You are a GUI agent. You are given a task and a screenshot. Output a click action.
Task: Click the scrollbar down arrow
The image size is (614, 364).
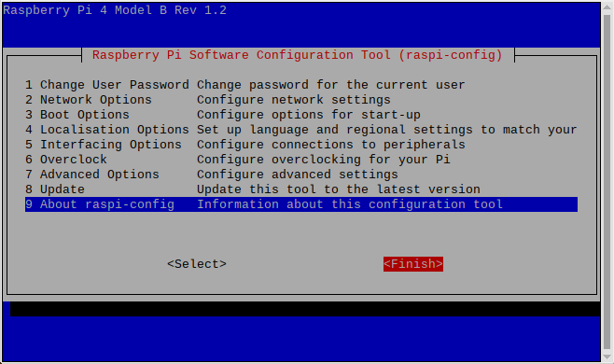tap(607, 357)
